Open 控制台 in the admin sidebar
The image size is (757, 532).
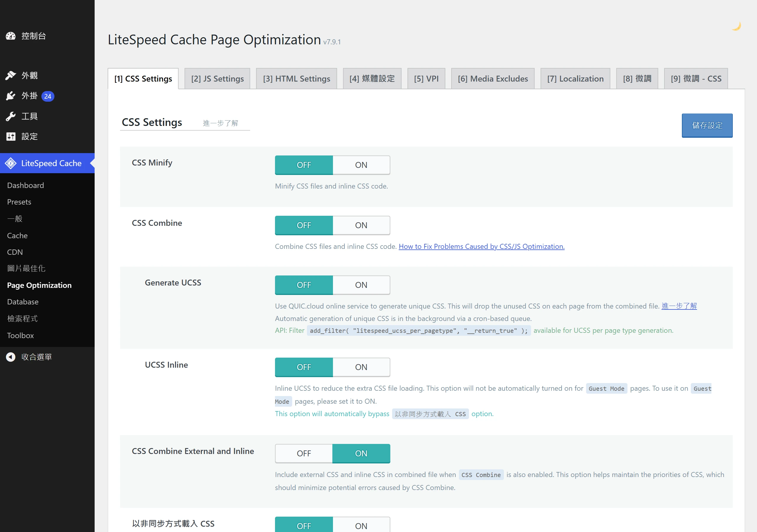[x=47, y=36]
